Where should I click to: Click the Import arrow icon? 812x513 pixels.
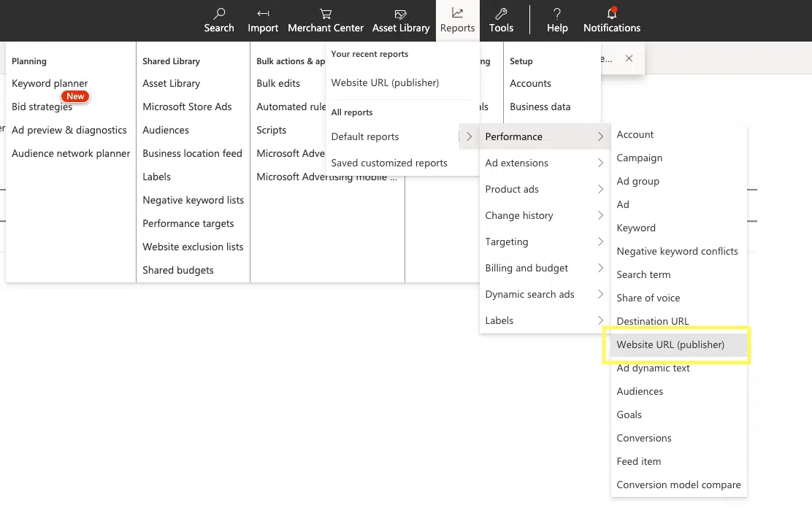tap(263, 13)
